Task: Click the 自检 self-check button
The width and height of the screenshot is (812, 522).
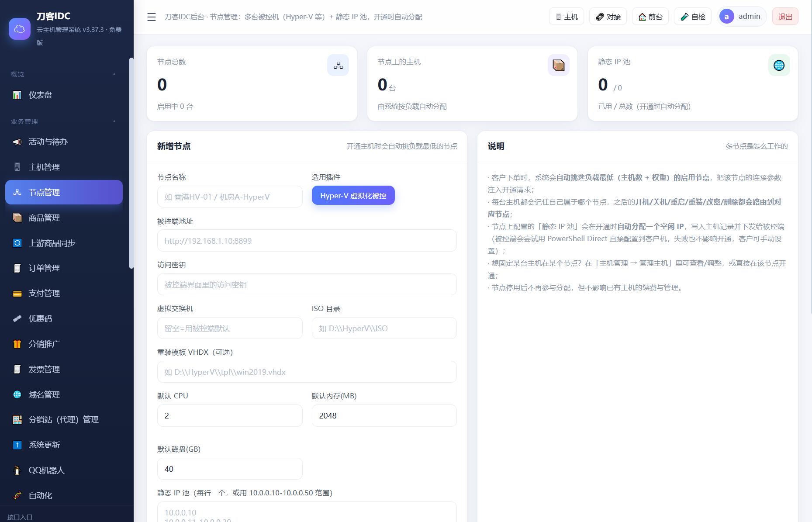Action: (x=693, y=17)
